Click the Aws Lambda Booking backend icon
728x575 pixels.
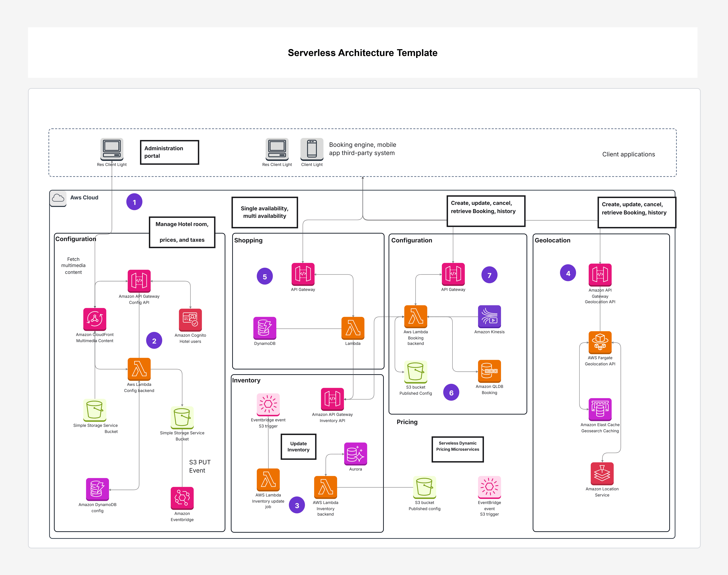(x=416, y=316)
